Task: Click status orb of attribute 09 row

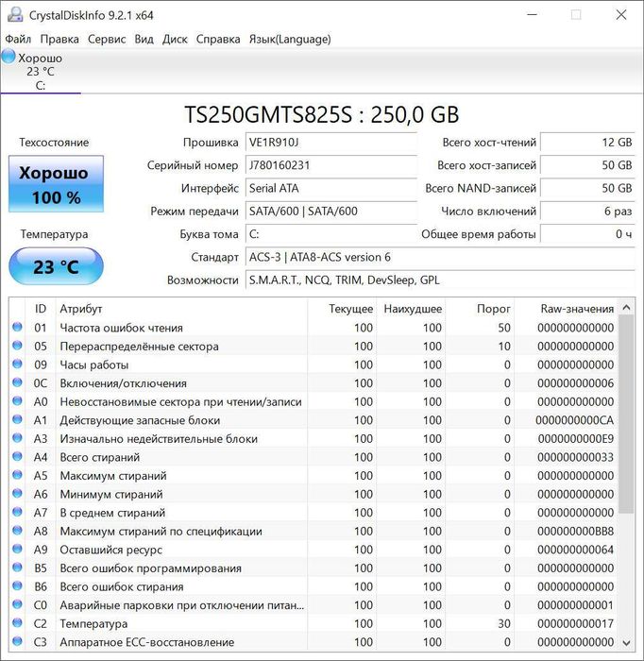Action: pos(17,364)
